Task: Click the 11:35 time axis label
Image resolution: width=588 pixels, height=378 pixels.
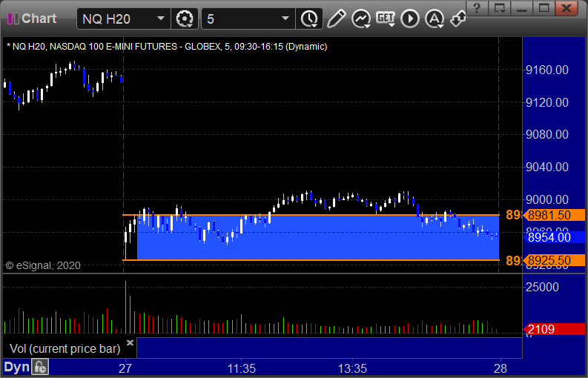Action: click(x=242, y=368)
